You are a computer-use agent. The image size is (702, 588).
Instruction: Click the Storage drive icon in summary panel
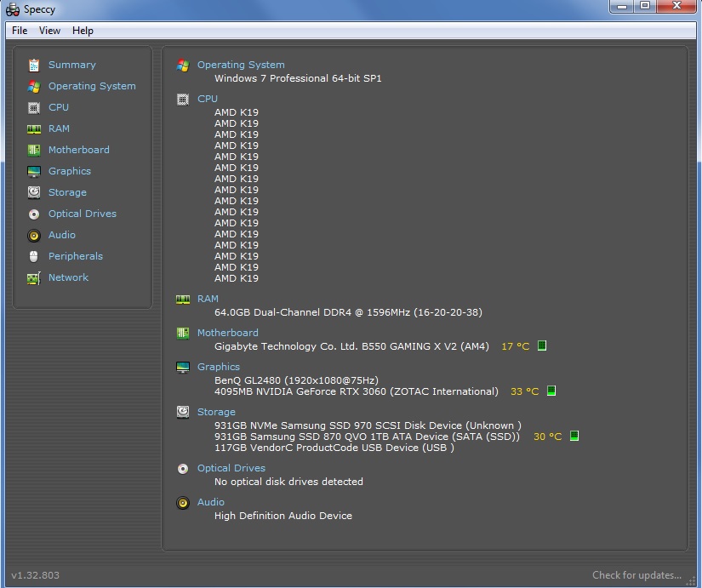[183, 412]
